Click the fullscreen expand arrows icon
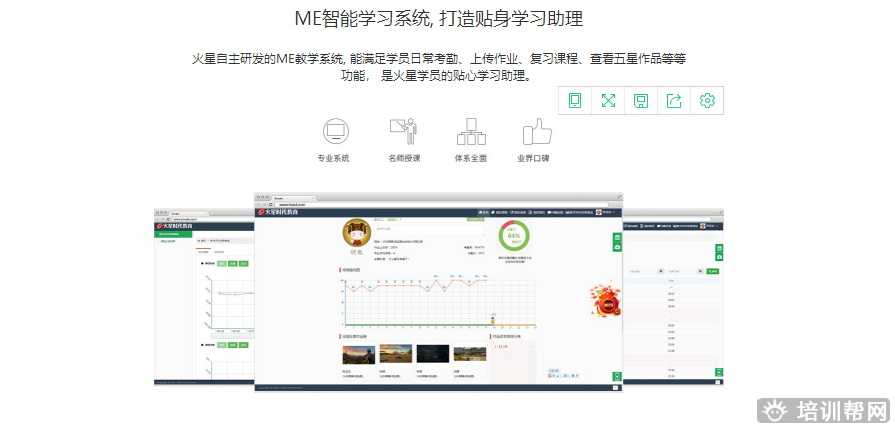Viewport: 895px width, 428px height. (x=608, y=100)
